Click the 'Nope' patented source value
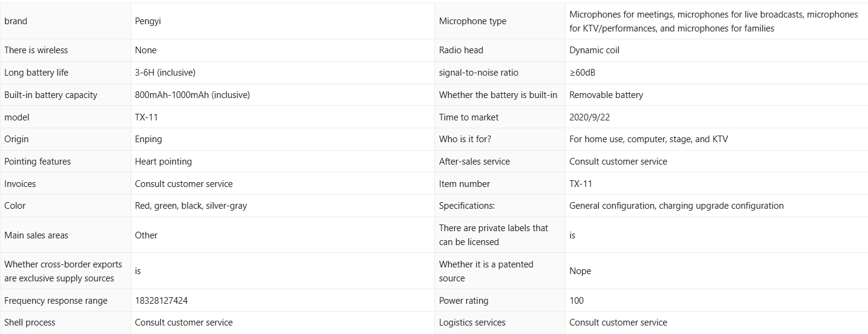The image size is (868, 334). coord(580,271)
